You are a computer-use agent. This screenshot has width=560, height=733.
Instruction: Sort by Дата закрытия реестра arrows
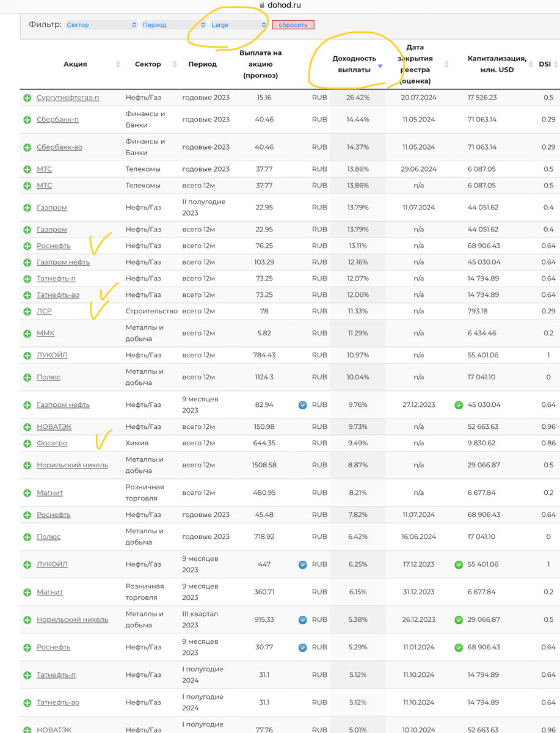point(446,64)
